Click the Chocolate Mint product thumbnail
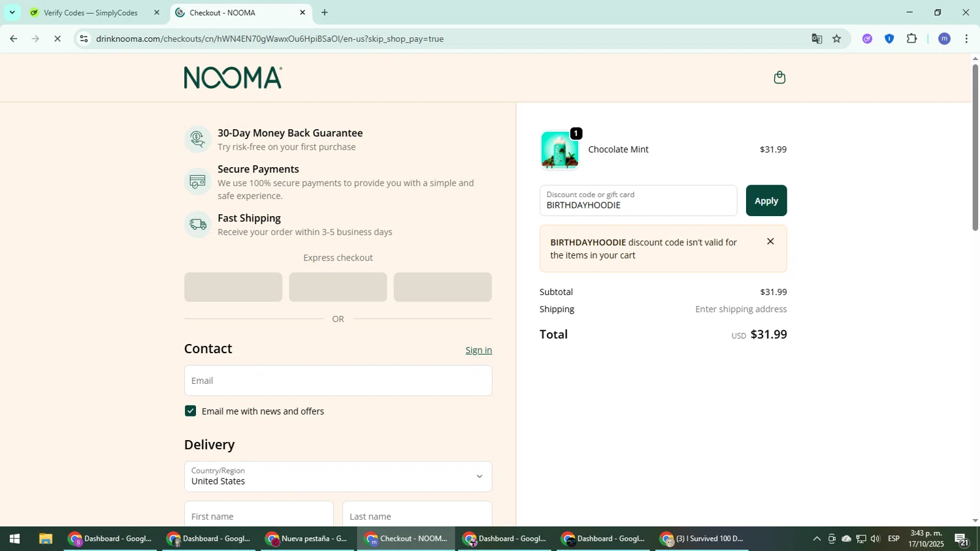 [x=559, y=150]
